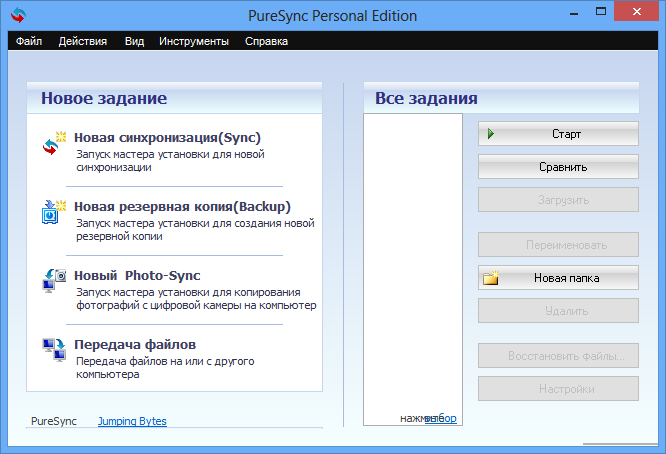Maximize the PureSync window
666x454 pixels.
point(601,12)
